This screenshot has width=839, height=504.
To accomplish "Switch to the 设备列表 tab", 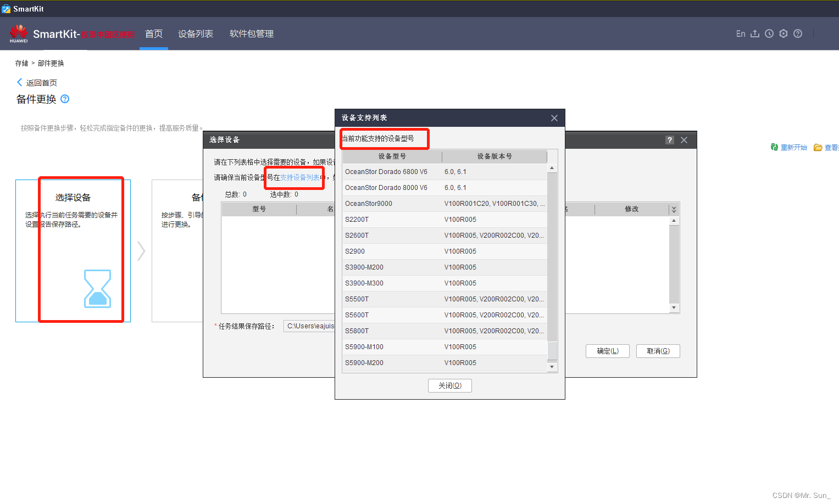I will click(196, 33).
